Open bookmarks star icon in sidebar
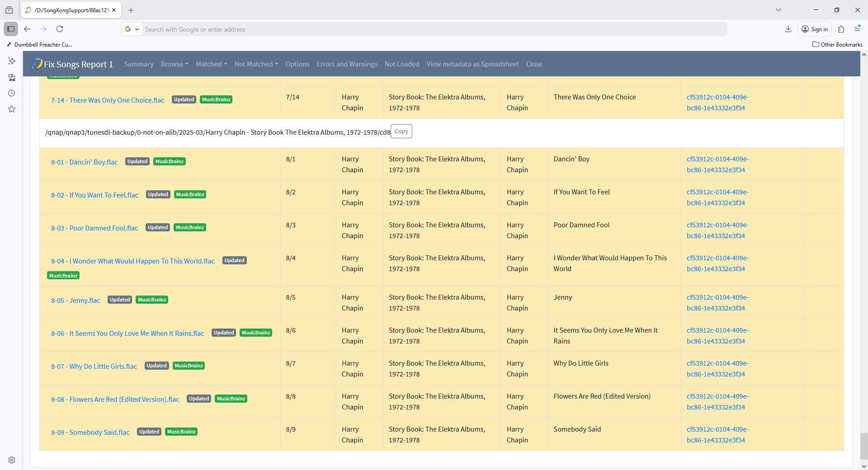Screen dimensions: 868x470 (x=12, y=109)
